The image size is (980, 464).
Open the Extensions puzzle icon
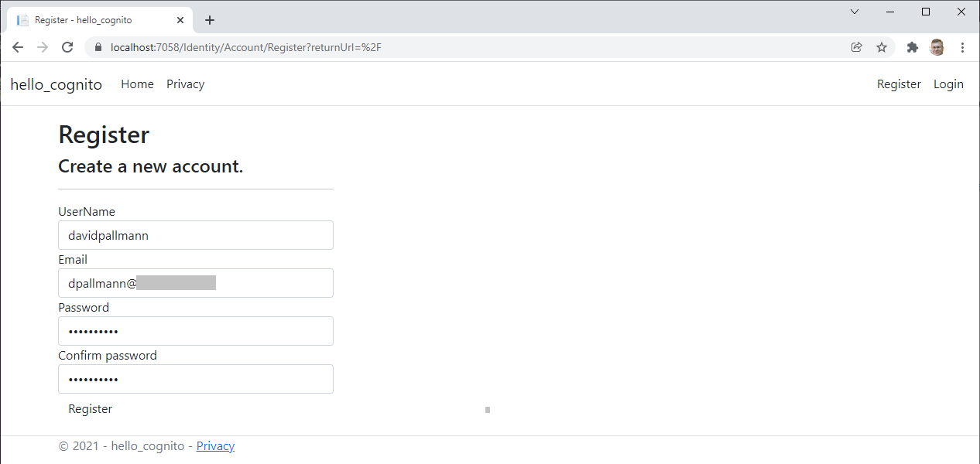pyautogui.click(x=913, y=47)
